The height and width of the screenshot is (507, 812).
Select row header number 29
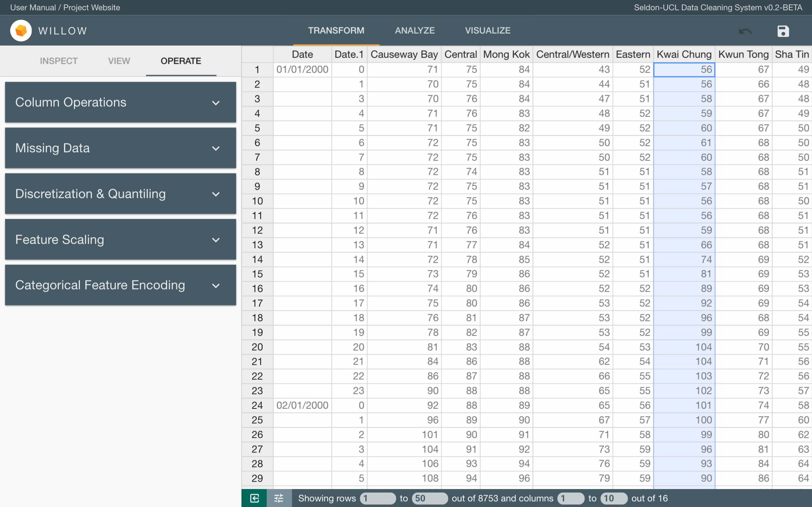(257, 478)
